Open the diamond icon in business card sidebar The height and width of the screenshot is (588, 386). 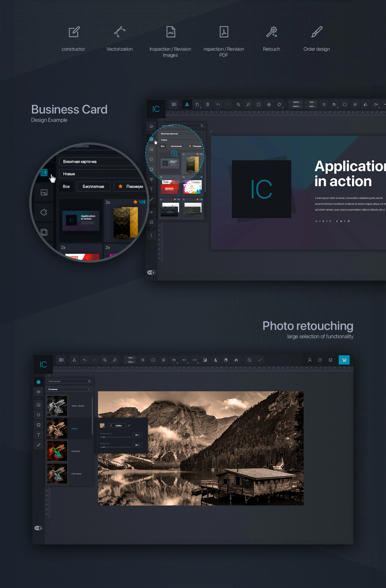click(151, 179)
